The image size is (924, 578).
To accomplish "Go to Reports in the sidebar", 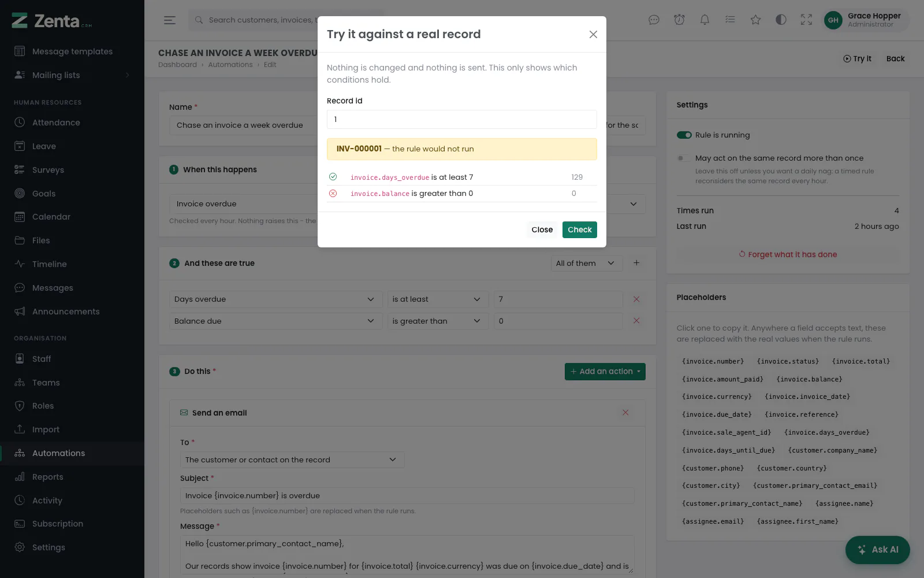I will 72,477.
